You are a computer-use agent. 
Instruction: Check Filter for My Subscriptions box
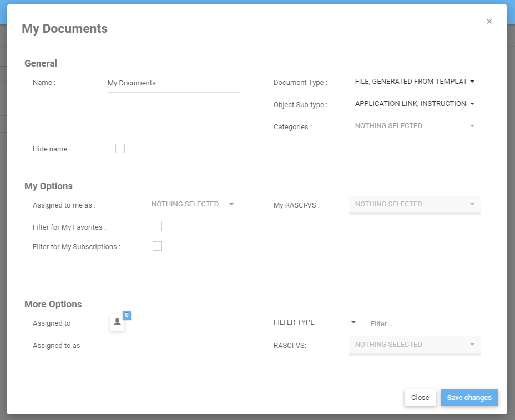157,246
